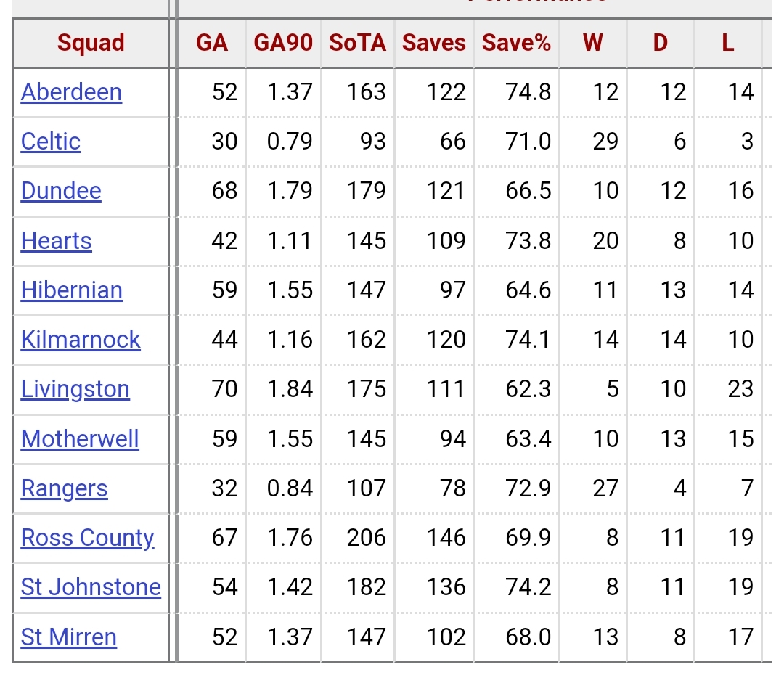Open the Rangers squad link

click(x=64, y=489)
